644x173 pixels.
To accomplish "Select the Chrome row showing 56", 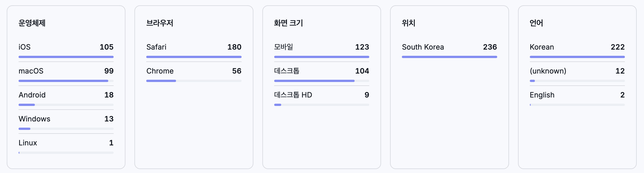I will tap(194, 71).
